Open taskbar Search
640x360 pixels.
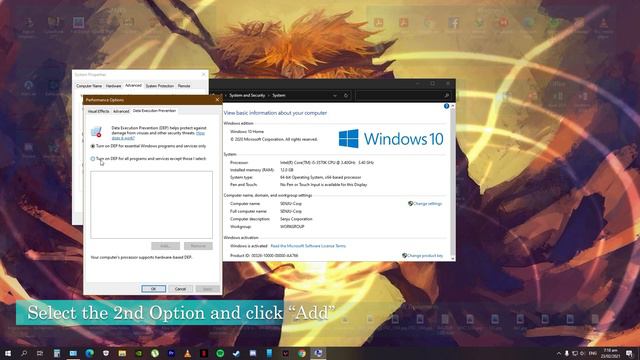(24, 353)
